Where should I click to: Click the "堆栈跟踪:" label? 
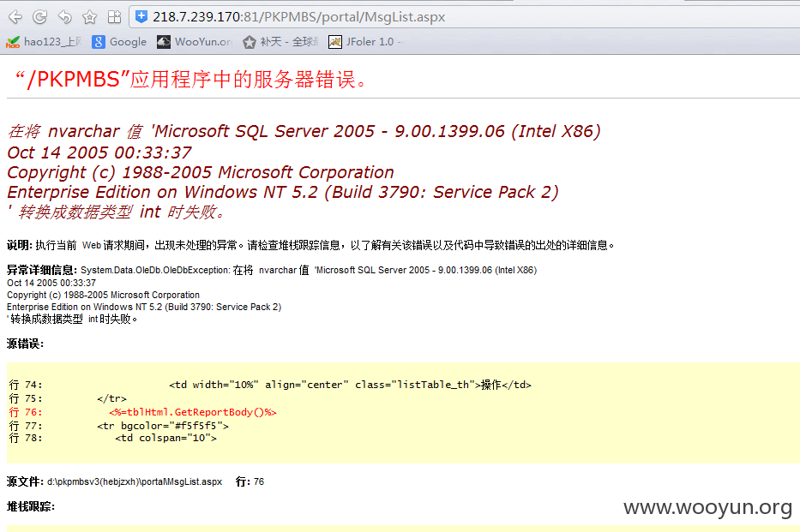(31, 506)
